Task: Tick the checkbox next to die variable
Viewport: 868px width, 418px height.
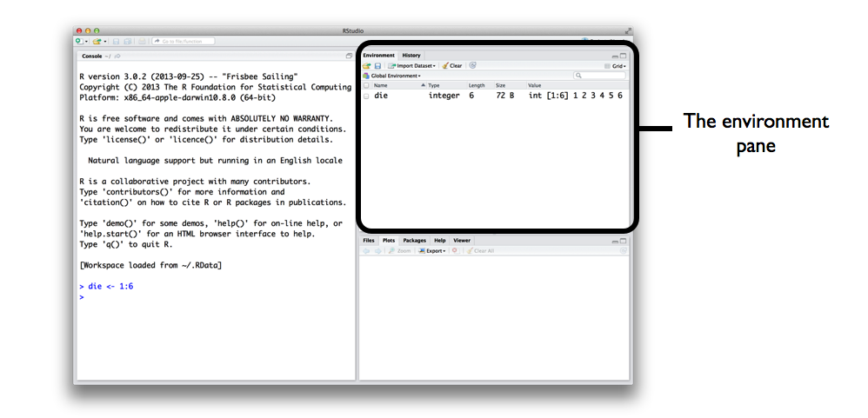Action: (x=366, y=96)
